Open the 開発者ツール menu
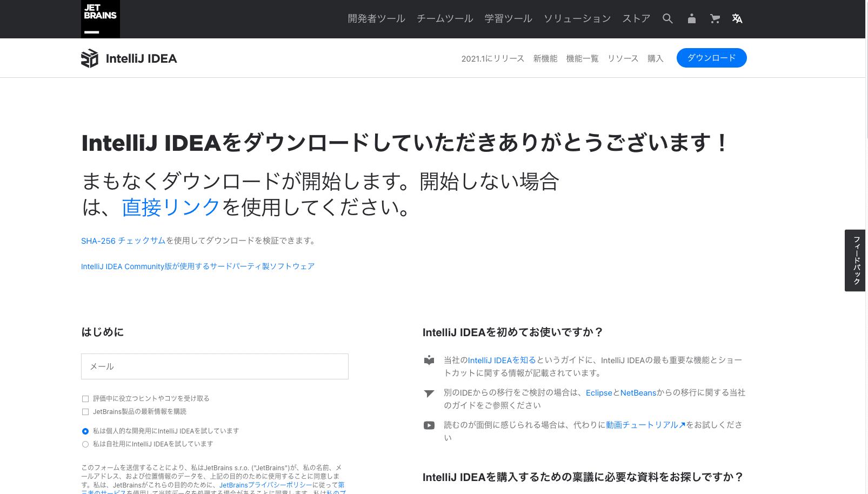Image resolution: width=868 pixels, height=494 pixels. tap(377, 18)
